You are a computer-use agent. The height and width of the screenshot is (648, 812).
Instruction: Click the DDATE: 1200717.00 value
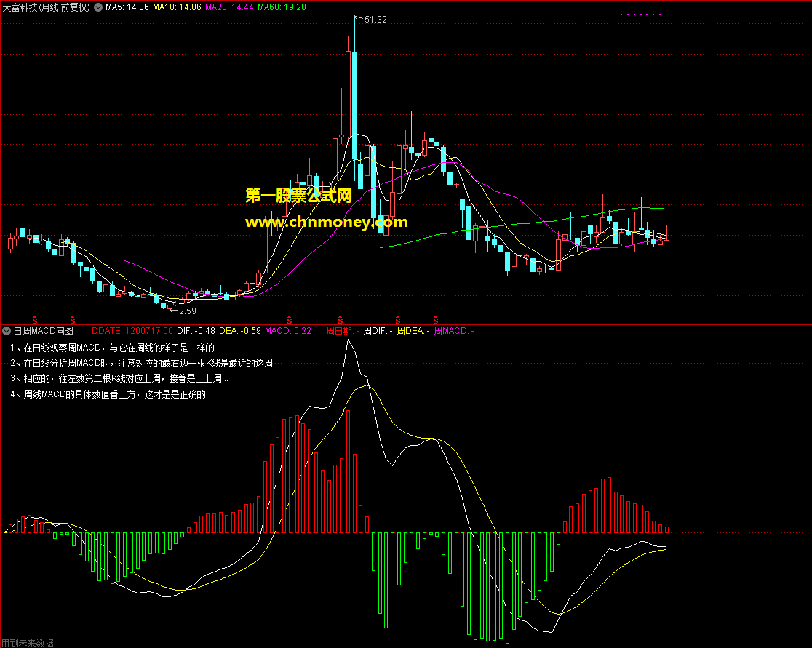pyautogui.click(x=132, y=331)
